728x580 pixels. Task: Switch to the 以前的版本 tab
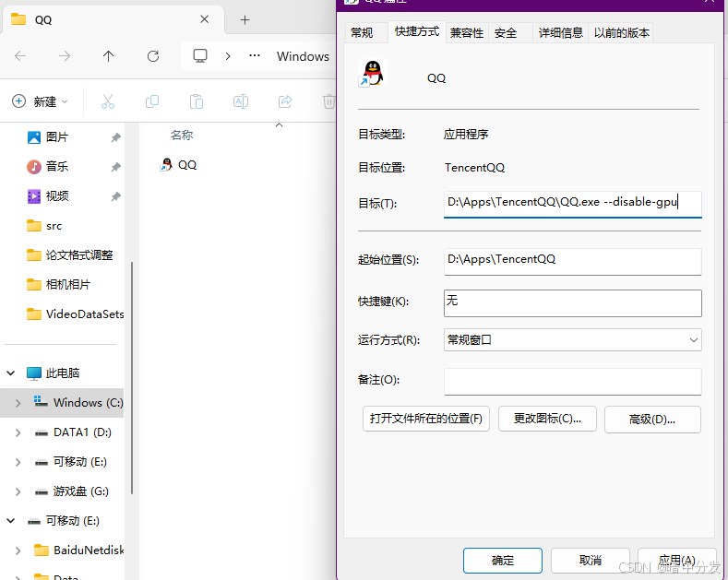(x=621, y=32)
